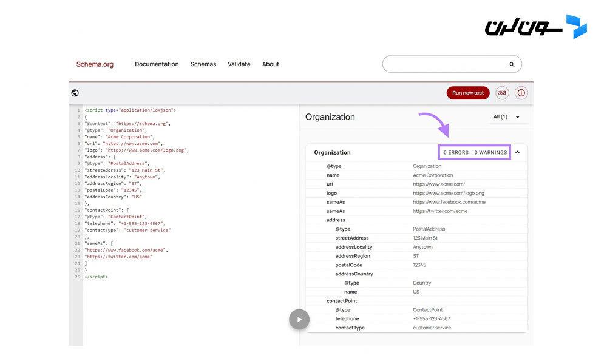The width and height of the screenshot is (607, 364).
Task: Go to the Schema.org home link
Action: coord(95,64)
